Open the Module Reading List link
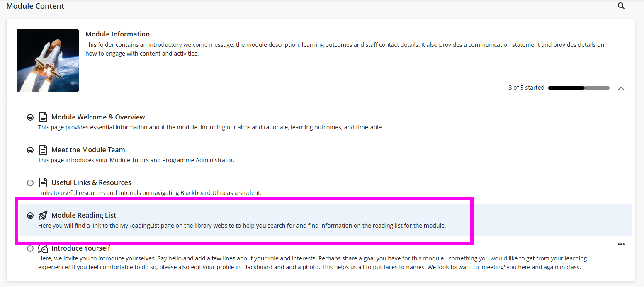The width and height of the screenshot is (644, 287). 84,215
